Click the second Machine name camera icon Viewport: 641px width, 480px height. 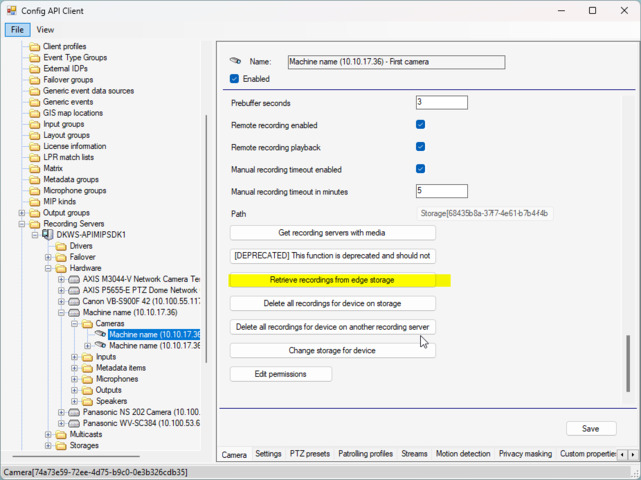(100, 346)
